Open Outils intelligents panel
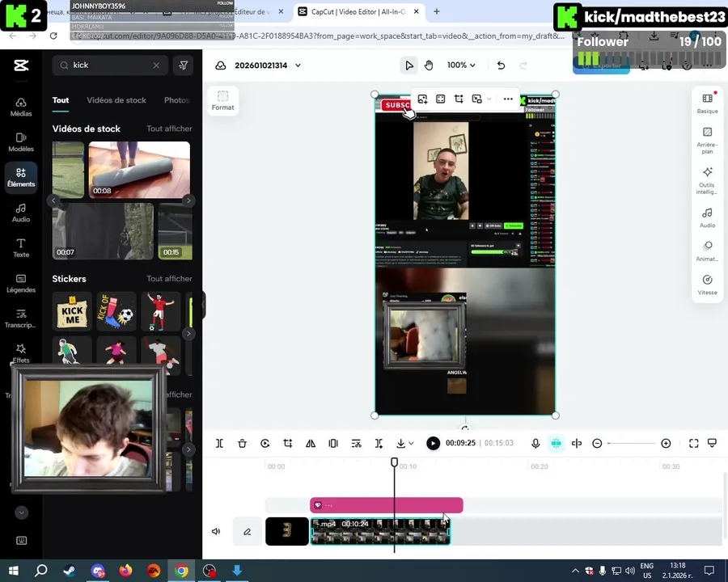This screenshot has width=728, height=582. (707, 180)
